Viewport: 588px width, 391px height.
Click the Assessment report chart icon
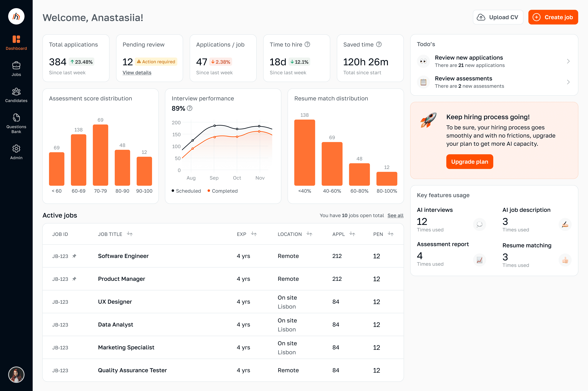[479, 260]
